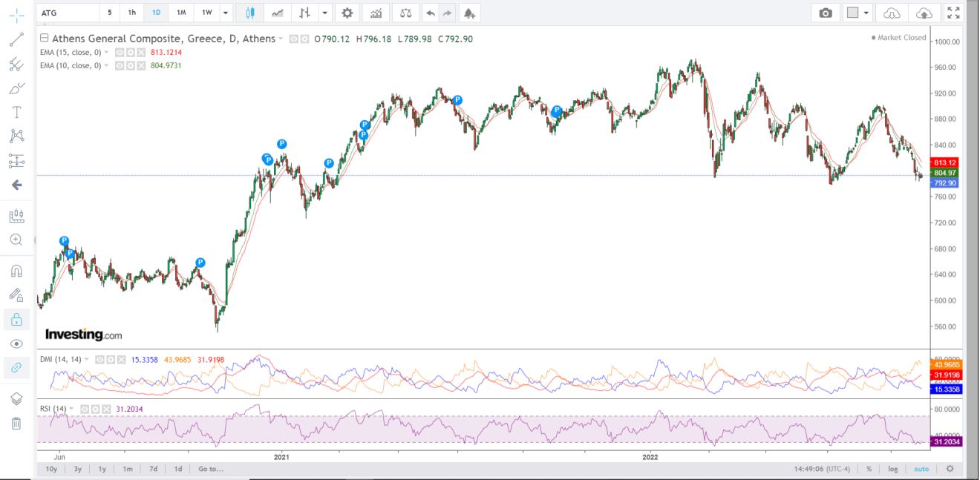980x480 pixels.
Task: Switch to the 1h interval
Action: click(x=131, y=13)
